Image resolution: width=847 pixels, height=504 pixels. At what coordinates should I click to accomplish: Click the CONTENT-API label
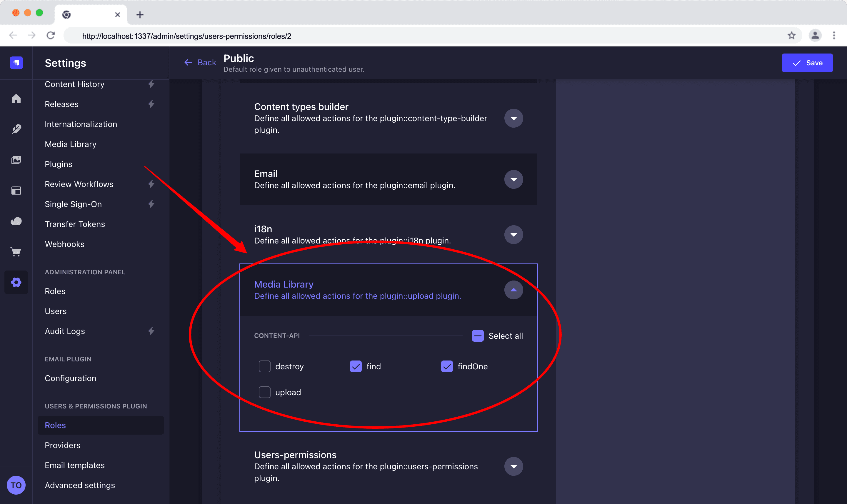pyautogui.click(x=277, y=336)
